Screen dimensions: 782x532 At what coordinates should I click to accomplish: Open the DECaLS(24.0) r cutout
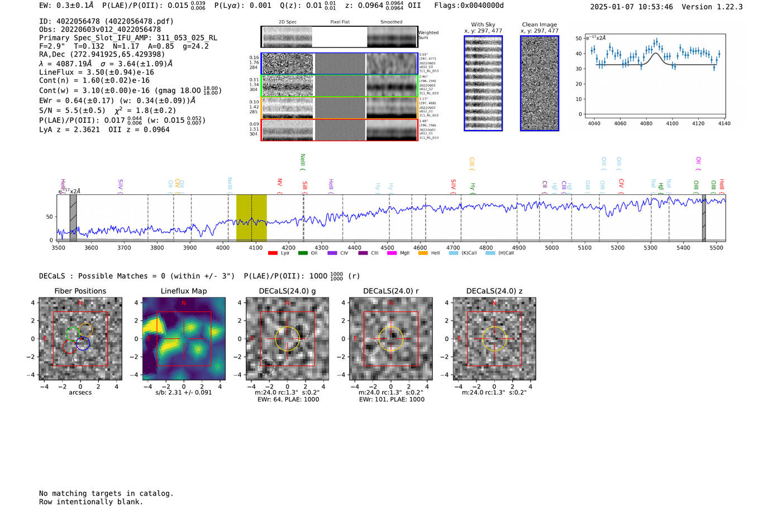pyautogui.click(x=391, y=339)
